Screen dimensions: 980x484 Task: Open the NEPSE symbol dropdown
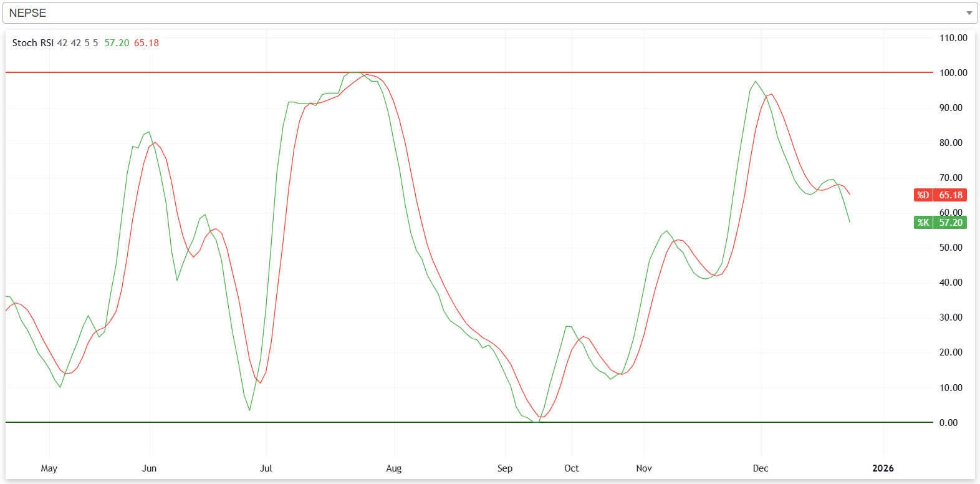(x=486, y=13)
